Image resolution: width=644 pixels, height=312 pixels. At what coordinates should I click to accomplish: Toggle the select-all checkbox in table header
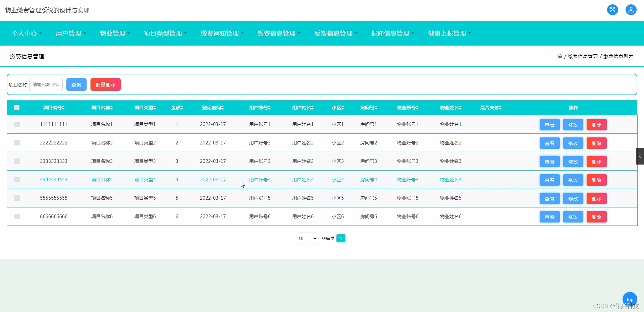pos(17,108)
